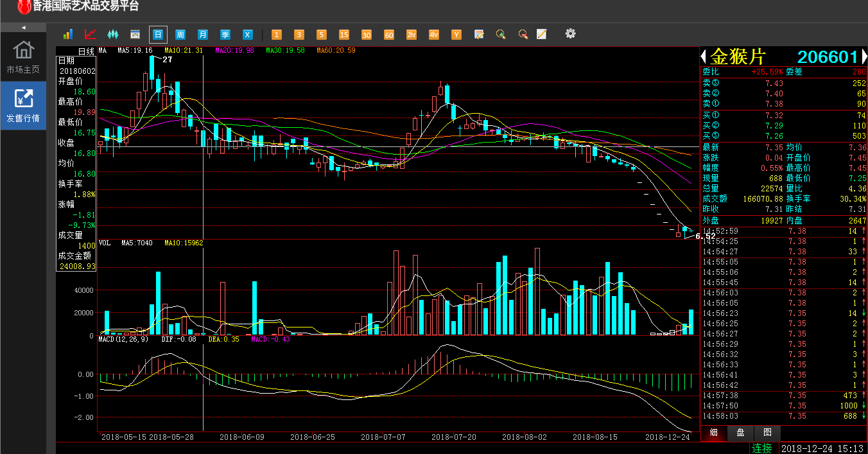
Task: Choose the 4hr period button
Action: [434, 34]
